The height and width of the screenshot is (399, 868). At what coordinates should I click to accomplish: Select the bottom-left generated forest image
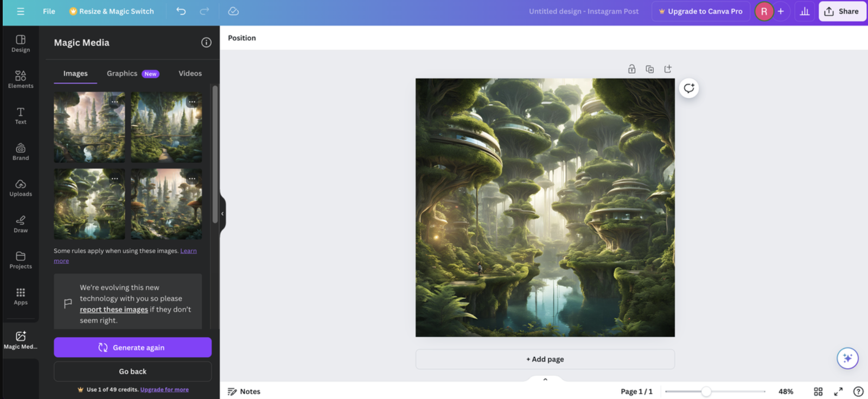pyautogui.click(x=90, y=204)
